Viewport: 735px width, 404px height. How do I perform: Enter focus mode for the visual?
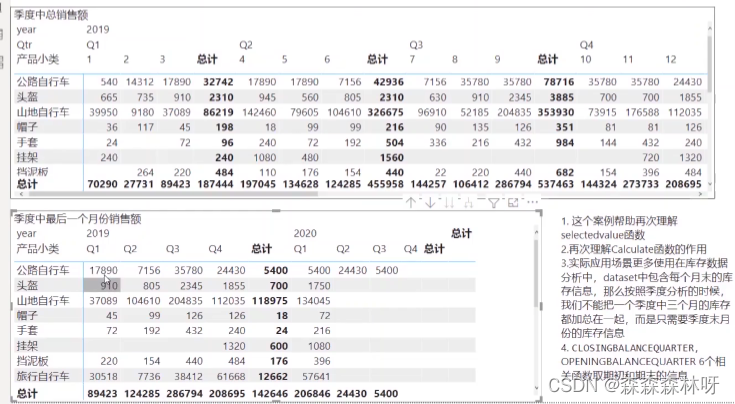(513, 202)
